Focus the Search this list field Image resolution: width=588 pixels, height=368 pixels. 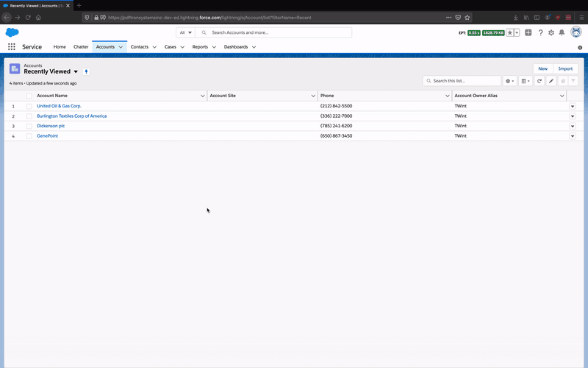(x=462, y=81)
